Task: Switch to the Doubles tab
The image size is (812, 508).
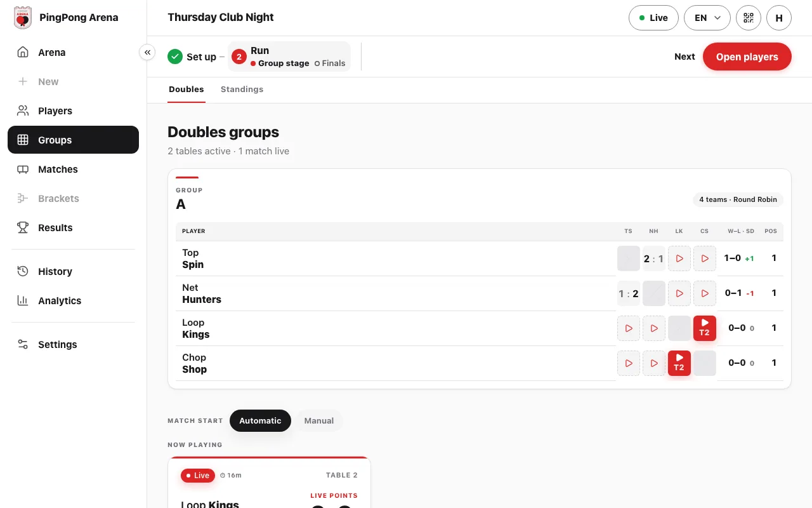Action: (187, 90)
